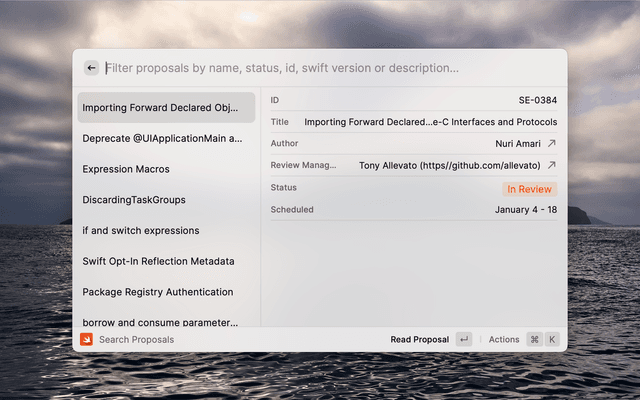Select borrow and consume parameter proposal
The width and height of the screenshot is (640, 400).
click(160, 322)
